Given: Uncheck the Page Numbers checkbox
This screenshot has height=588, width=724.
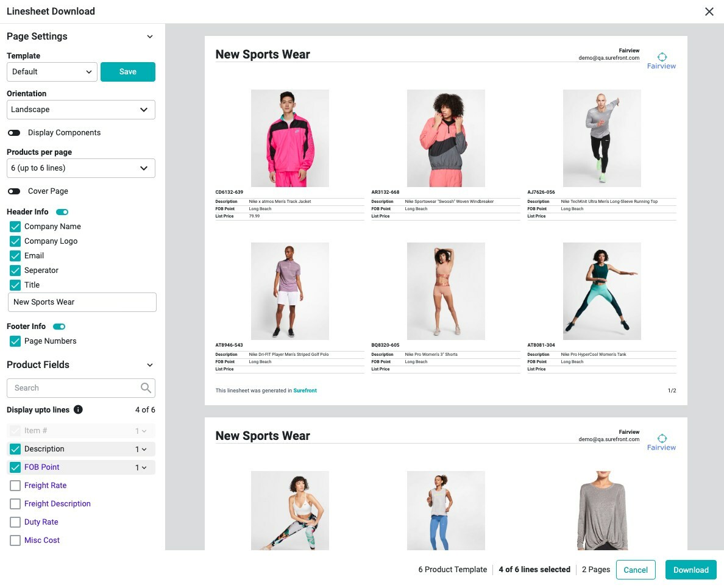Looking at the screenshot, I should 15,341.
